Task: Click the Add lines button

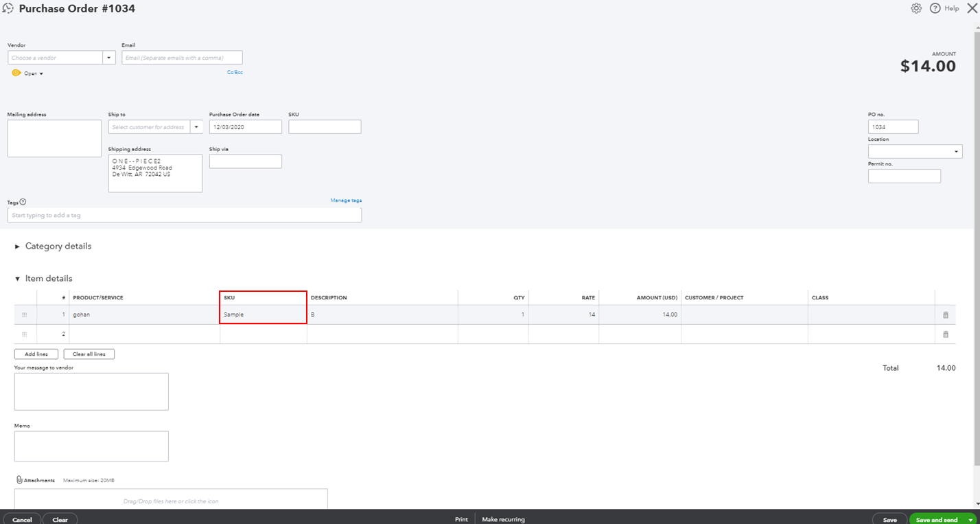Action: [36, 354]
